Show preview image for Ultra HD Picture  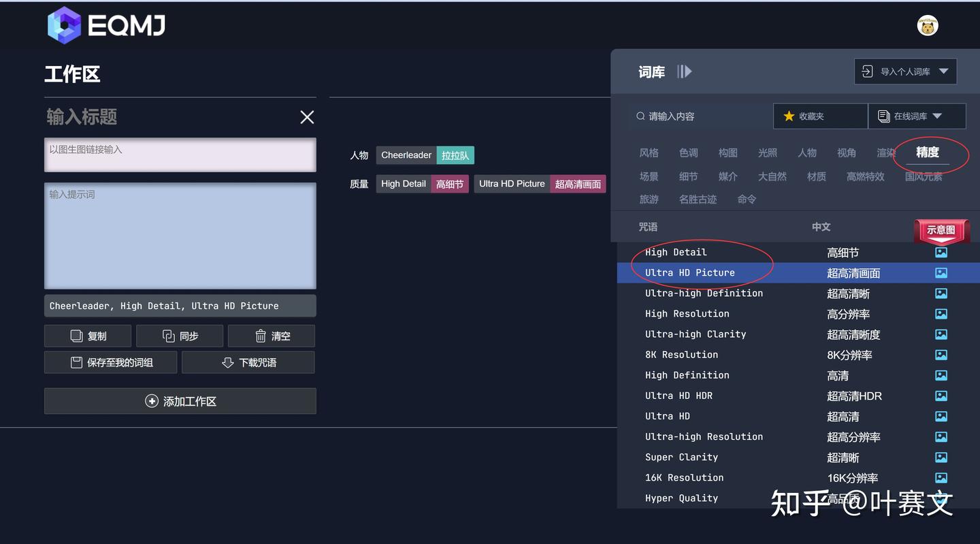tap(941, 273)
